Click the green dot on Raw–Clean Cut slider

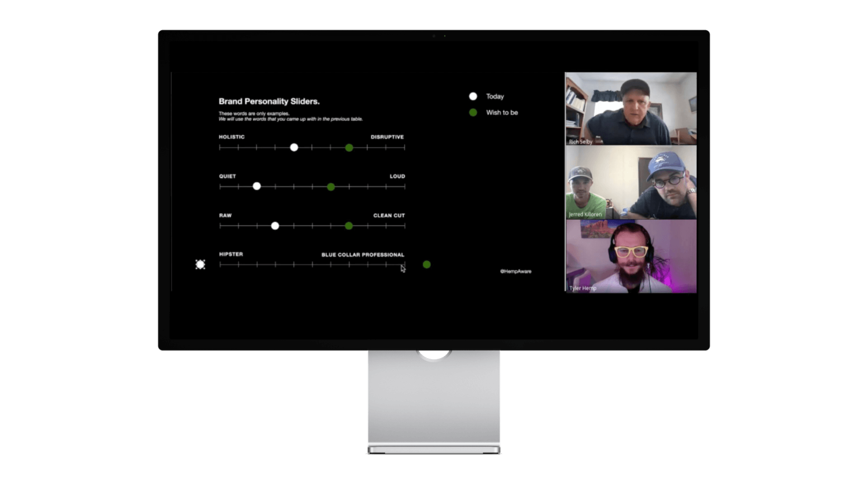[349, 225]
